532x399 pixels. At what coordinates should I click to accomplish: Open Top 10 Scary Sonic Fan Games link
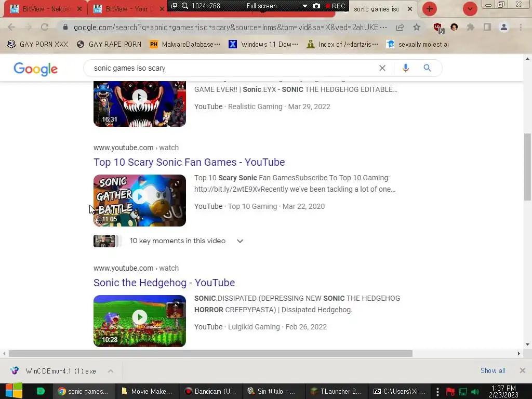pos(189,162)
